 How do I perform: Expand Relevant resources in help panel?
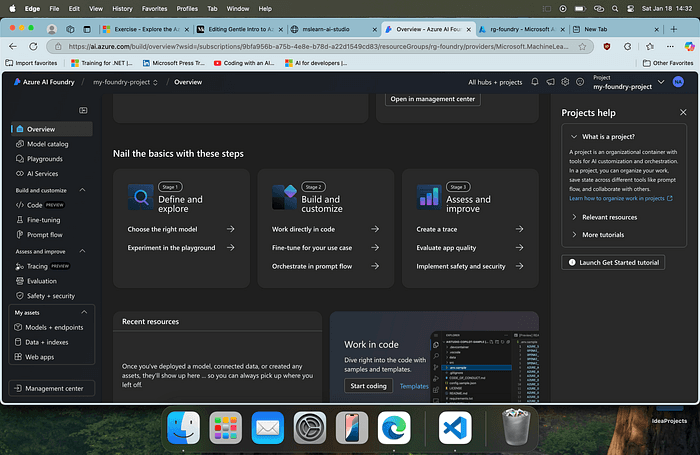point(605,217)
